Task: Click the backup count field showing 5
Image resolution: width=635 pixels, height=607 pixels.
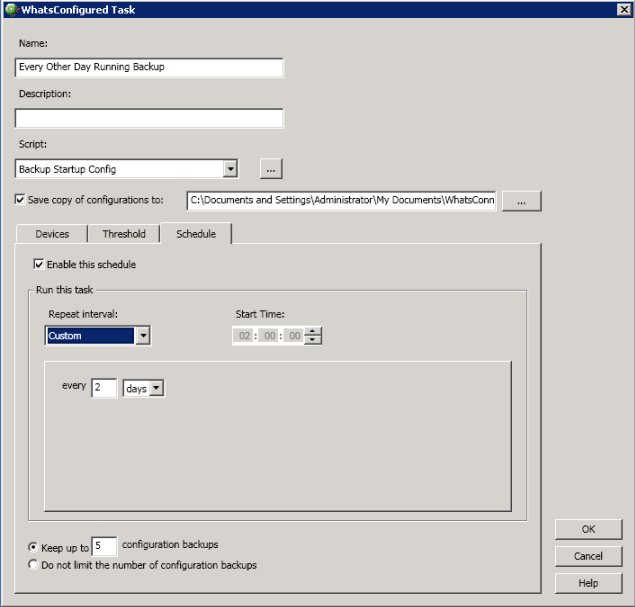Action: coord(104,546)
